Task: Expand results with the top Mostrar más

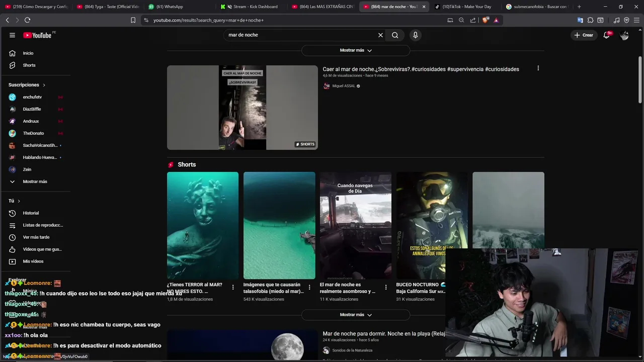Action: (x=356, y=50)
